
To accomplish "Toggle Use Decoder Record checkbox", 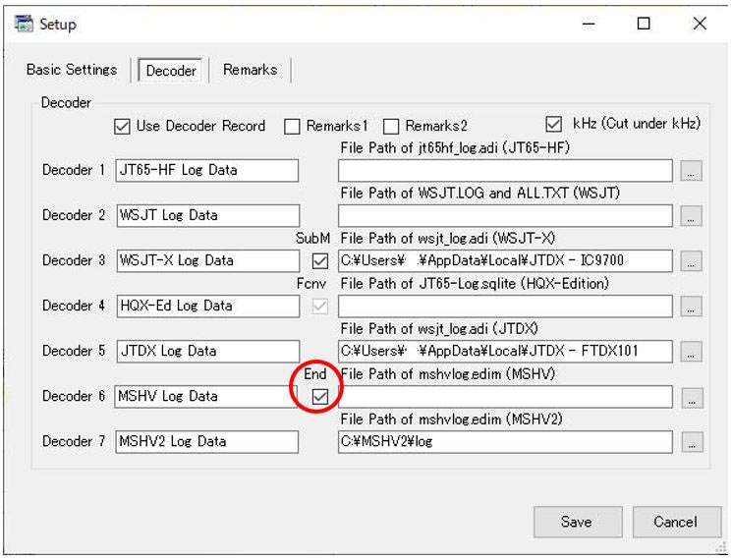I will pos(123,126).
